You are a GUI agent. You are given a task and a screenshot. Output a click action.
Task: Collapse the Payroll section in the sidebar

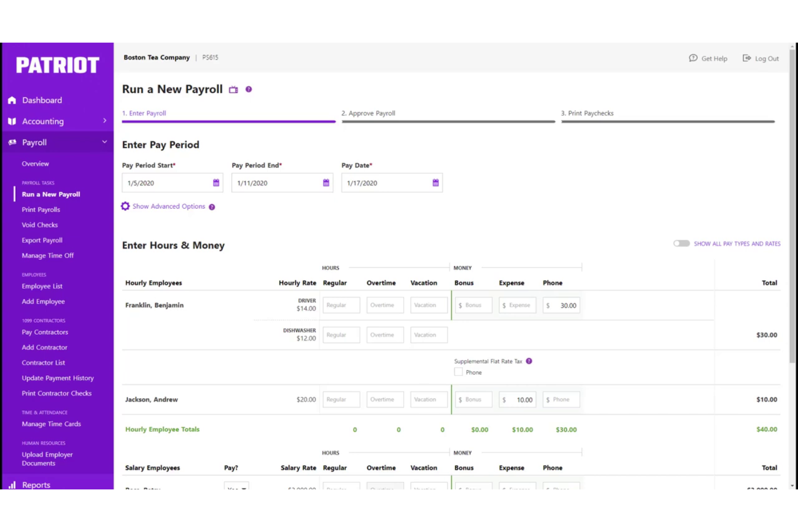tap(105, 142)
